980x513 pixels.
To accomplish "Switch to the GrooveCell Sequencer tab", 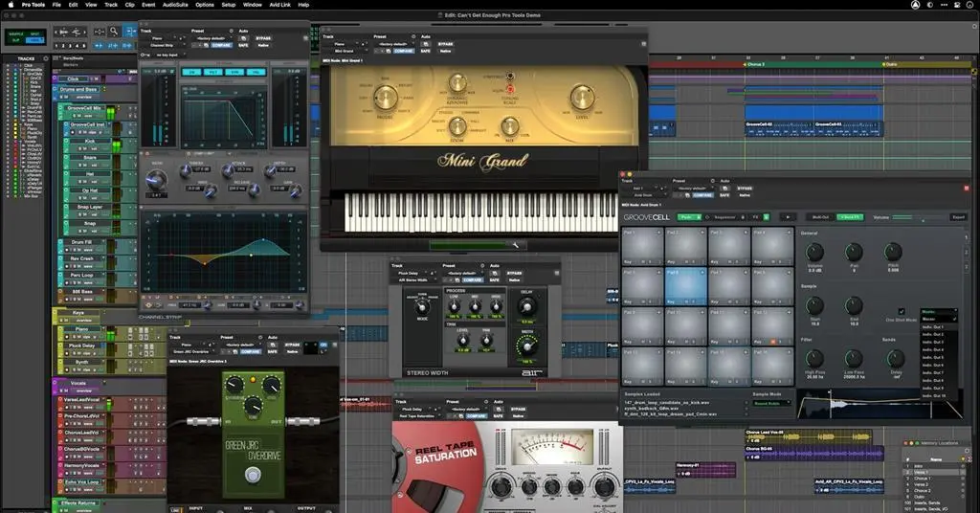I will [725, 217].
